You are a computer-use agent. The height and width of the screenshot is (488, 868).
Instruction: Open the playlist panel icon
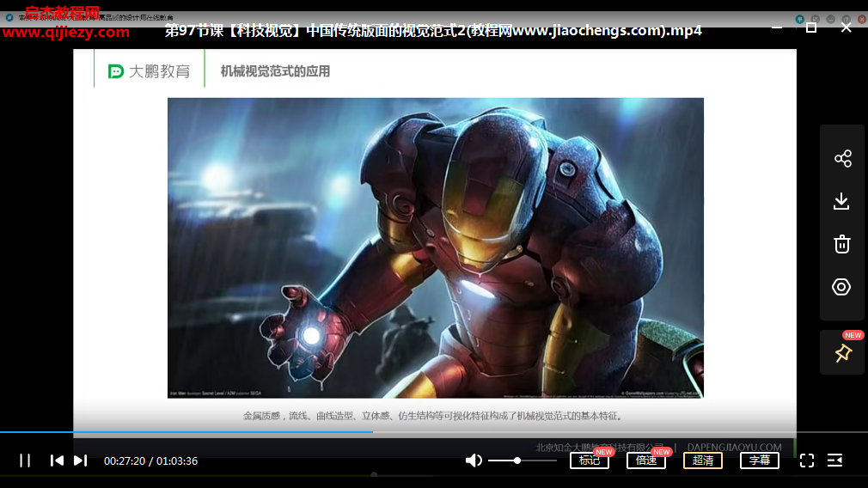click(x=834, y=461)
